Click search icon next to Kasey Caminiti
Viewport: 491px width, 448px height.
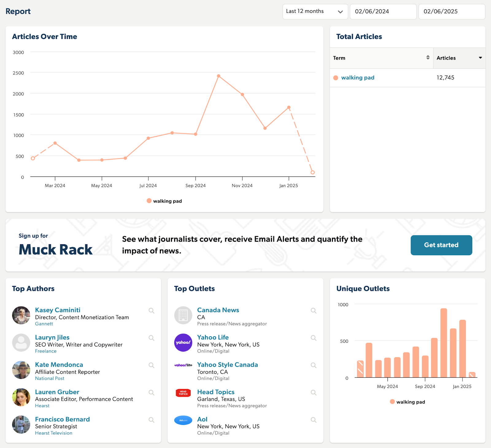coord(151,311)
